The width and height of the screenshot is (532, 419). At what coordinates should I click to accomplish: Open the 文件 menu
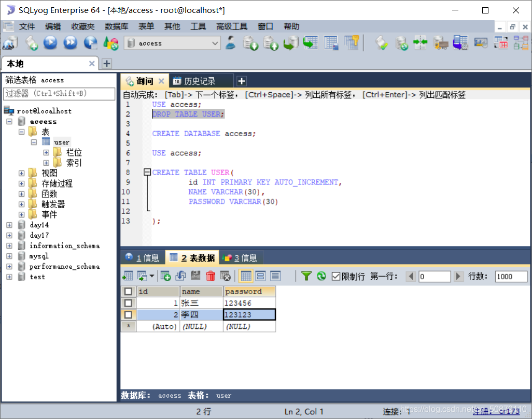[x=27, y=26]
